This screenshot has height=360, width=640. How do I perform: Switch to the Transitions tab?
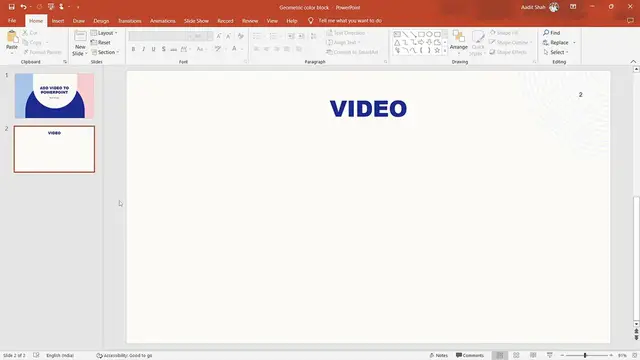(130, 21)
